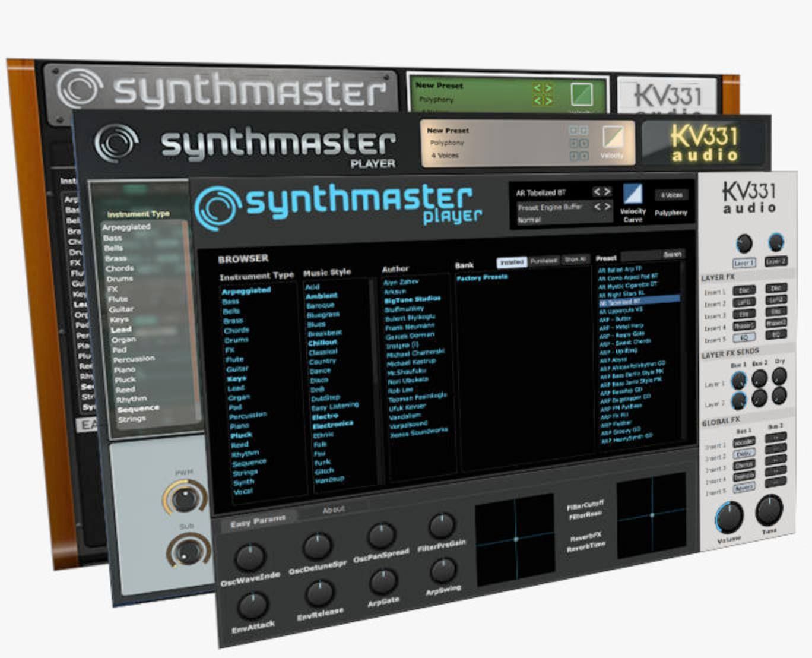The width and height of the screenshot is (812, 658).
Task: Select Keys in the front Instrument Type list
Action: 236,378
